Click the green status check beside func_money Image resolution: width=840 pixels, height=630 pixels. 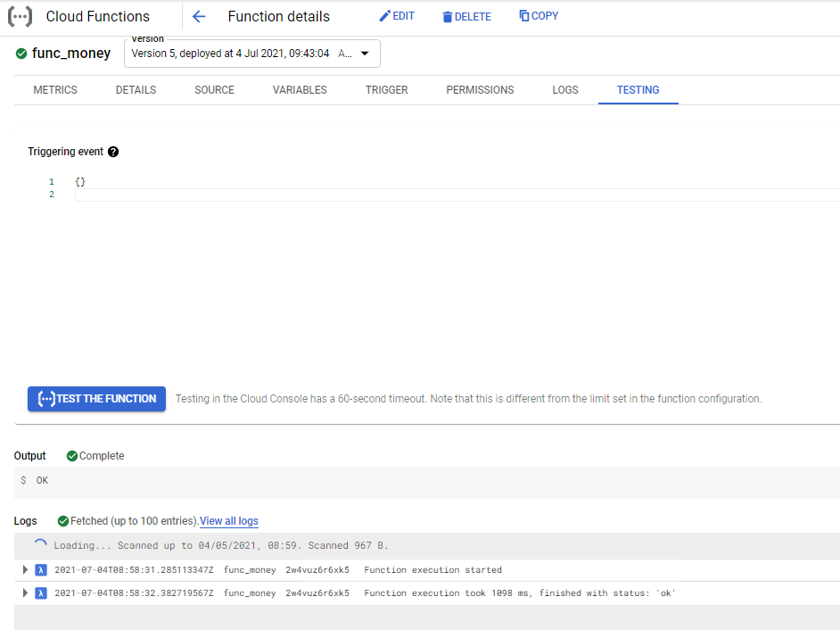coord(22,54)
